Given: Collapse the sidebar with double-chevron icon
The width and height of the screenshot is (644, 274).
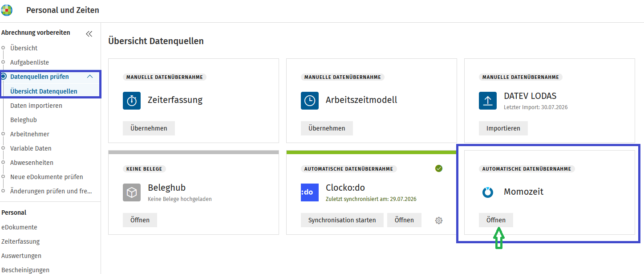Looking at the screenshot, I should [x=89, y=33].
